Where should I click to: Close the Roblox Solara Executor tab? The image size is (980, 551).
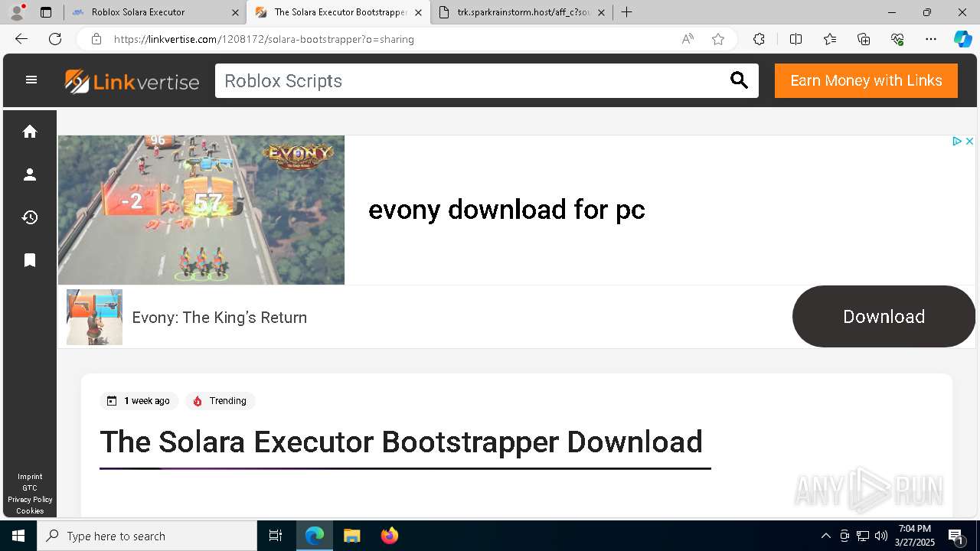point(235,12)
